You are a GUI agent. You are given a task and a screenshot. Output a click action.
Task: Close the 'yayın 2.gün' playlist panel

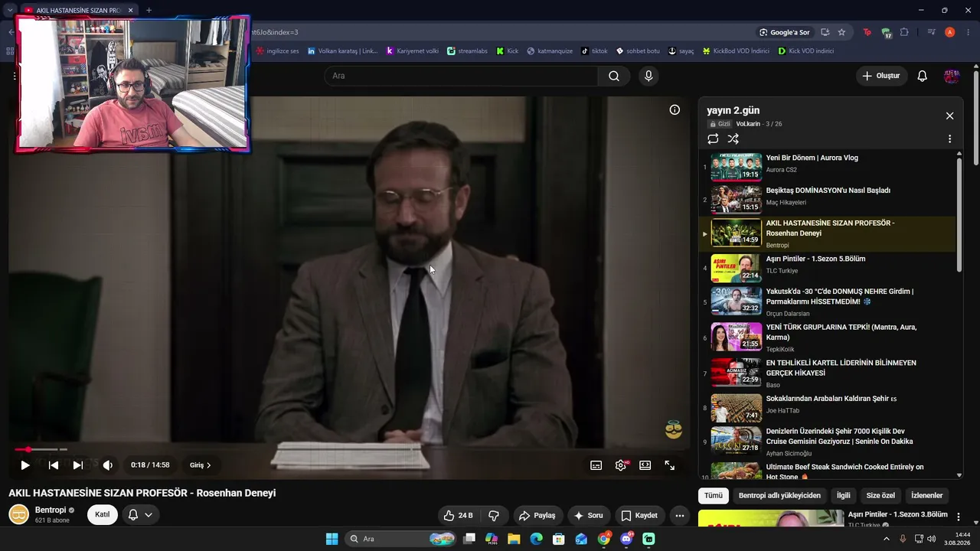pos(949,116)
